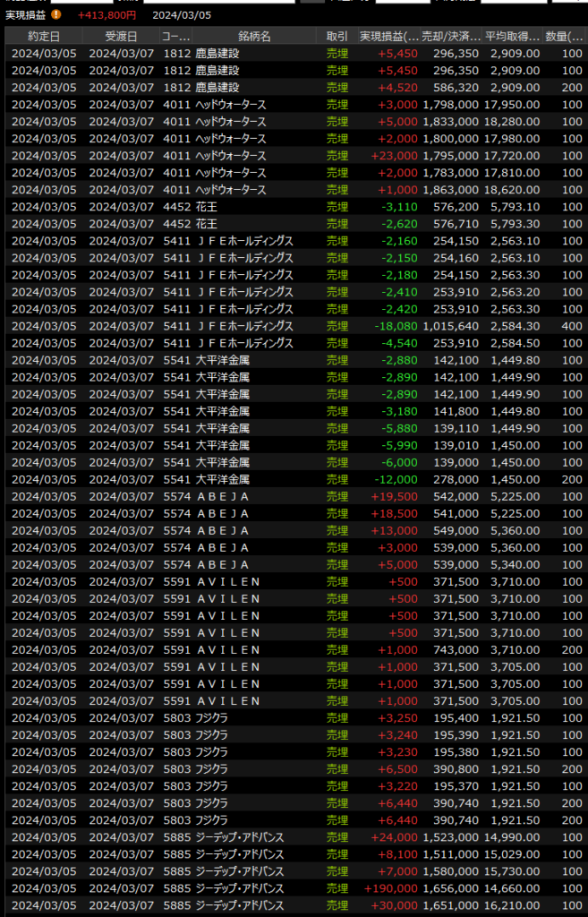Click the 売却/決済 column header
The height and width of the screenshot is (917, 588).
click(450, 36)
